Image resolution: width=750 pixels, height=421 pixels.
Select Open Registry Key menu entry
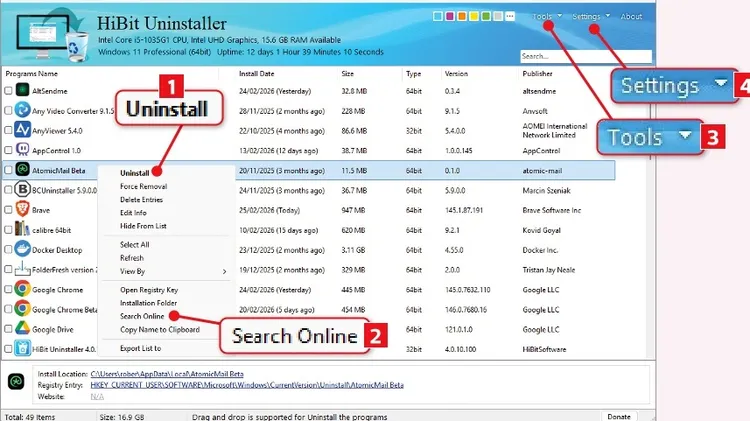point(148,290)
